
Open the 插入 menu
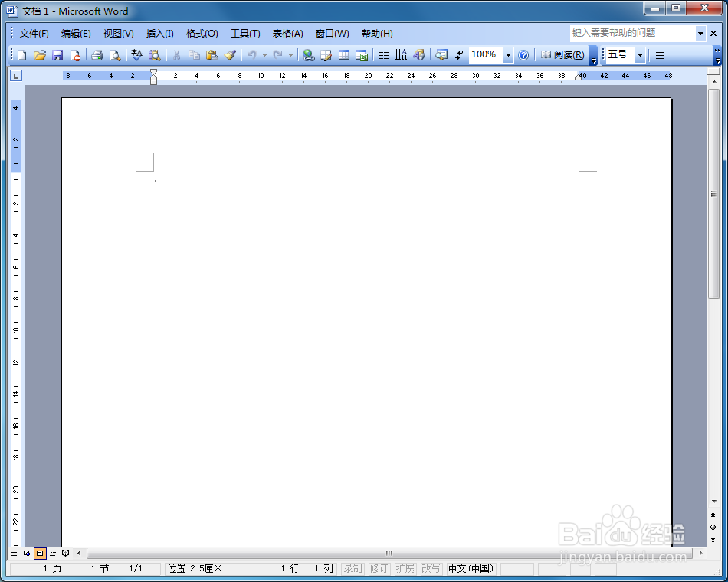pyautogui.click(x=159, y=33)
